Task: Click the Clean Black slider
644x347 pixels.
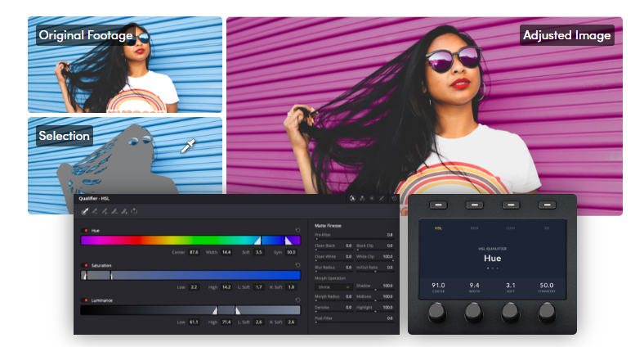Action: coord(333,250)
